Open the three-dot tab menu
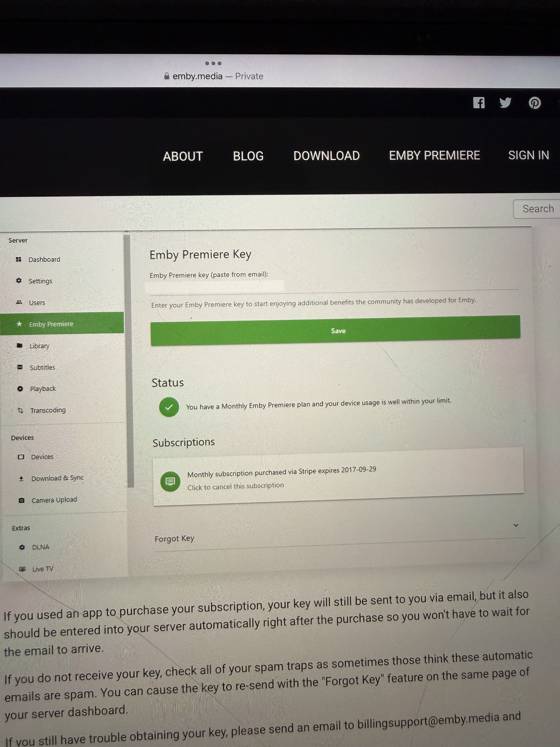 click(x=213, y=64)
